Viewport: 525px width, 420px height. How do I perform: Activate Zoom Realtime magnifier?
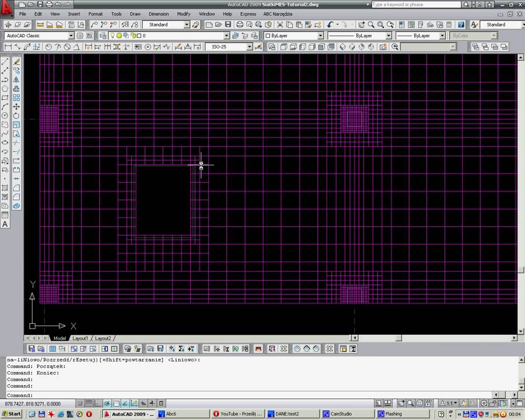(x=371, y=24)
